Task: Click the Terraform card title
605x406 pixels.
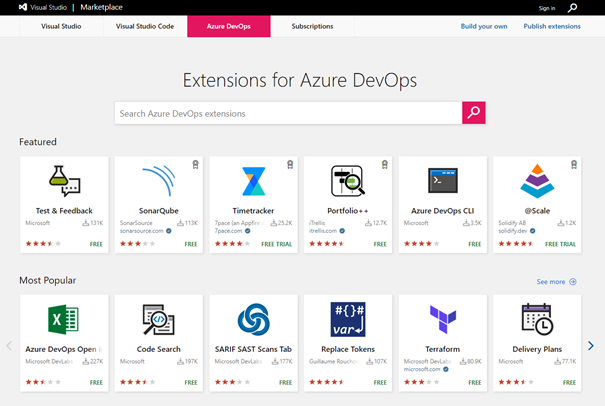Action: tap(443, 349)
